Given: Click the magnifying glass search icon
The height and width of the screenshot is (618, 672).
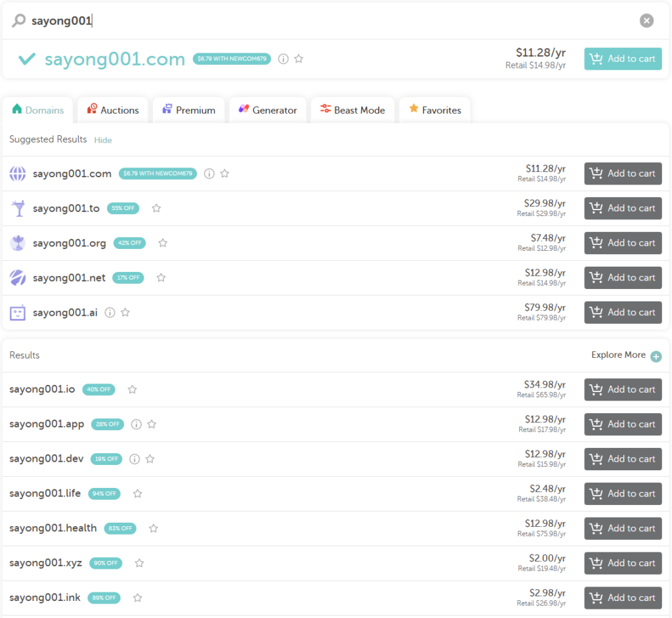Looking at the screenshot, I should [x=18, y=21].
